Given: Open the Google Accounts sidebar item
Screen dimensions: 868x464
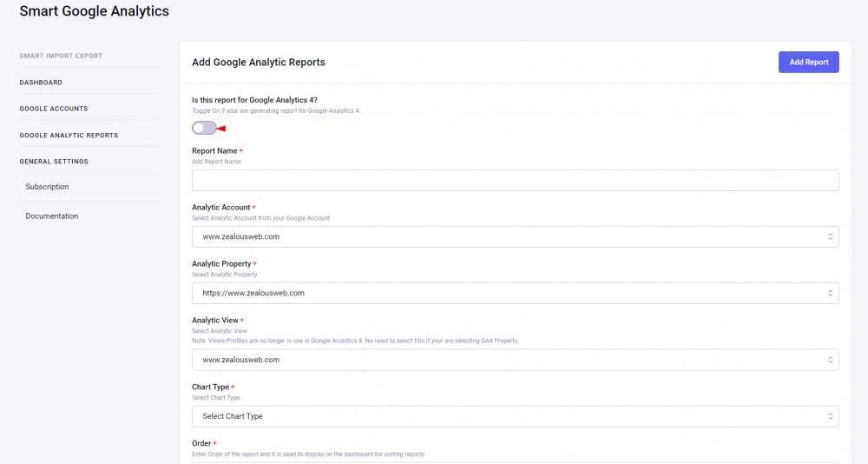Looking at the screenshot, I should tap(54, 109).
